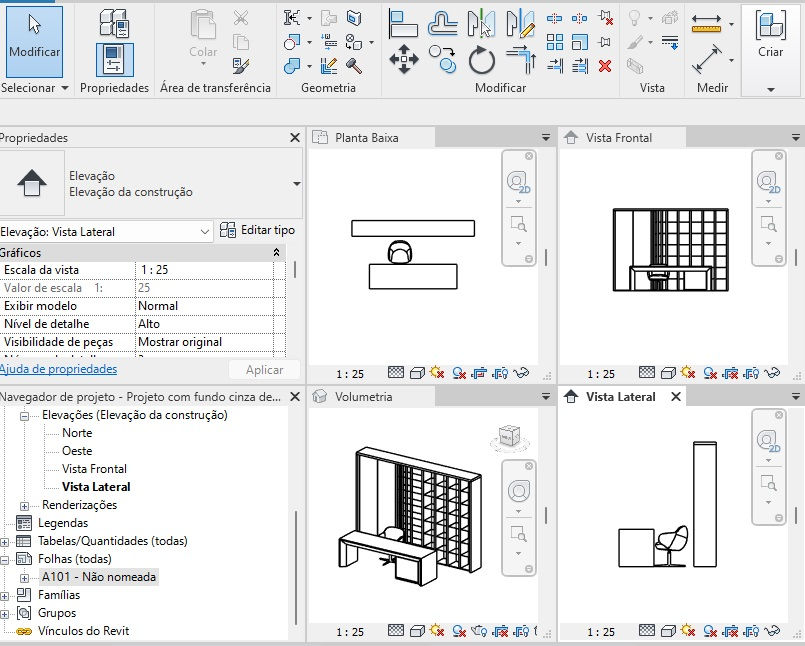The width and height of the screenshot is (805, 646).
Task: Select Norte elevation in project browser
Action: (77, 433)
